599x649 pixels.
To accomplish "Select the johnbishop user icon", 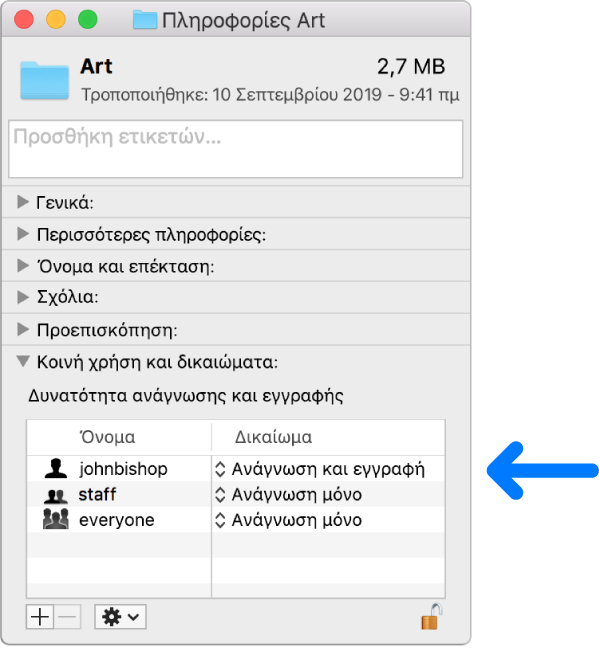I will click(x=55, y=469).
